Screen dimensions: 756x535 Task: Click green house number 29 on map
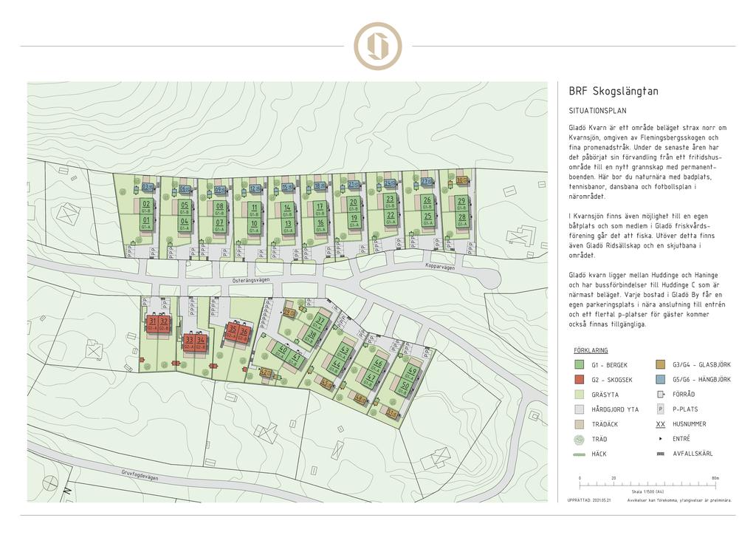coord(461,201)
